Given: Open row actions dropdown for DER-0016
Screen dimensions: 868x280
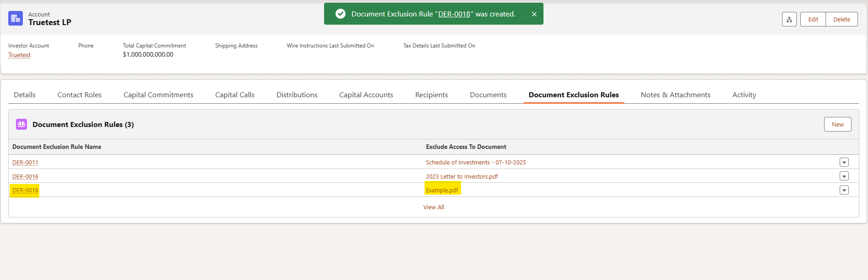Looking at the screenshot, I should (844, 176).
